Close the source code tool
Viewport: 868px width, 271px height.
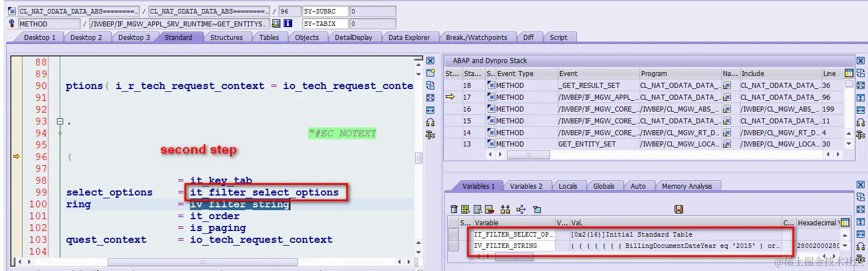click(x=430, y=61)
